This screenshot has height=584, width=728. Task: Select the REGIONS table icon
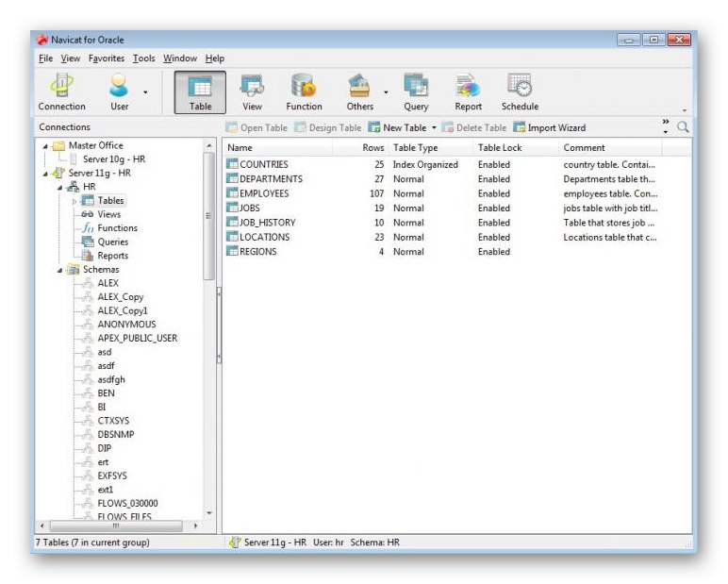click(232, 251)
